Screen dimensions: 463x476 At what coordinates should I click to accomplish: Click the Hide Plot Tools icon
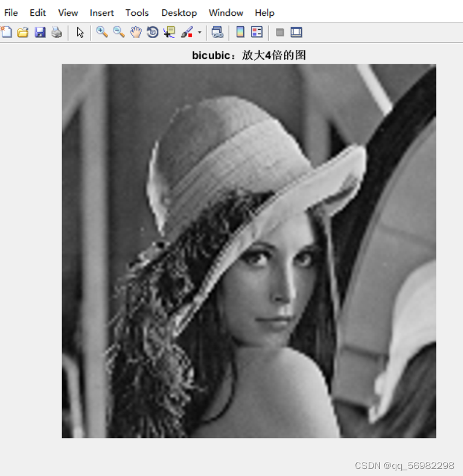tap(280, 32)
